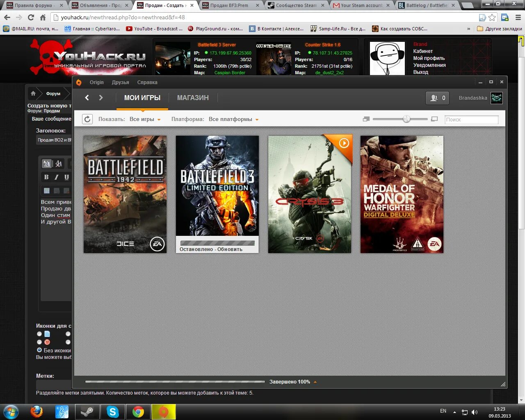Viewport: 525px width, 420px height.
Task: Bookmark this page with the star
Action: click(x=492, y=17)
